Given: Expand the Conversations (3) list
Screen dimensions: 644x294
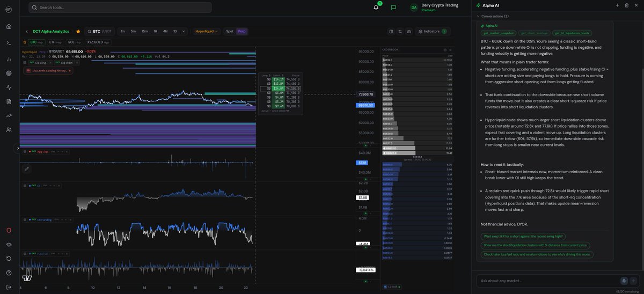Looking at the screenshot, I should [x=492, y=16].
